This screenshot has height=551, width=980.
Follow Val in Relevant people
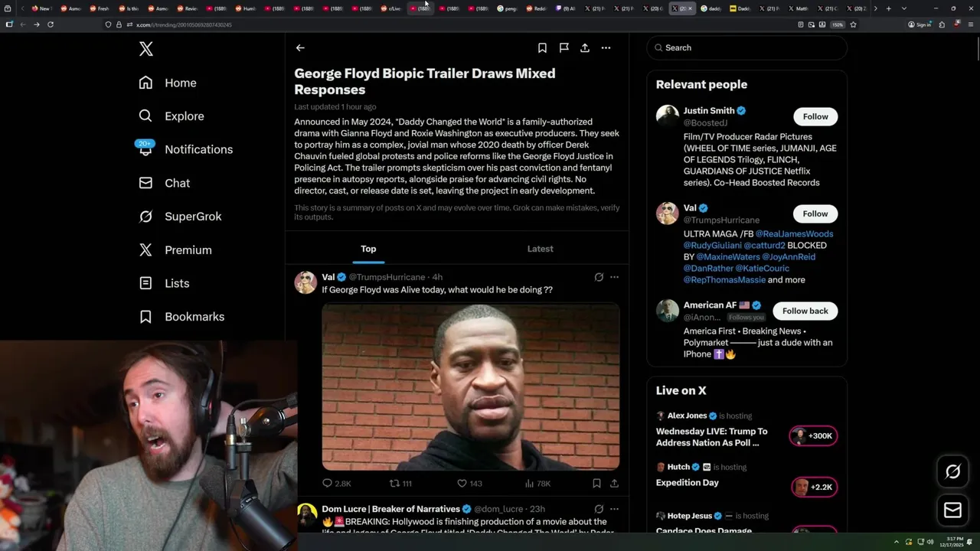coord(815,214)
